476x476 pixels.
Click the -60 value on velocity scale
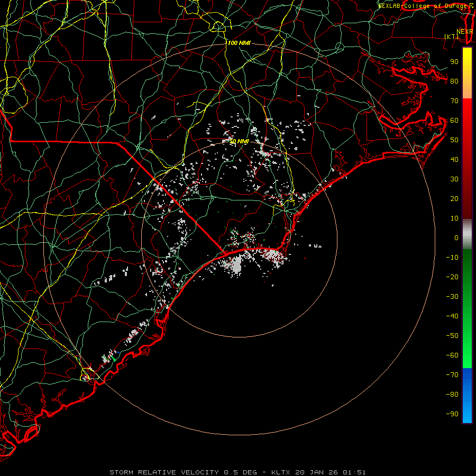452,355
